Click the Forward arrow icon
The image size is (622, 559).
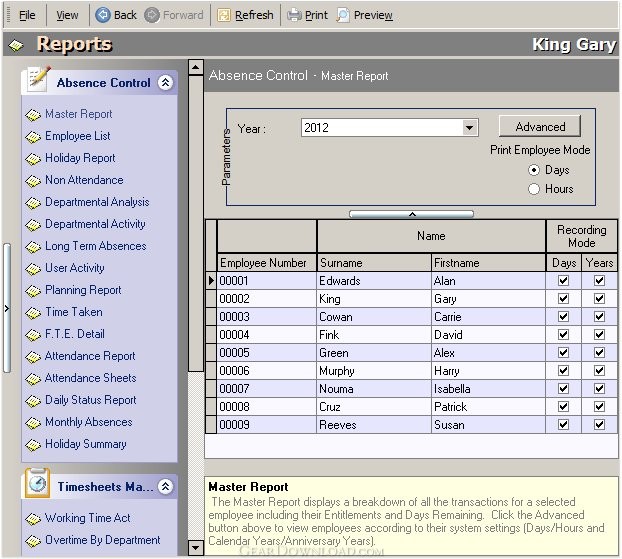tap(152, 15)
